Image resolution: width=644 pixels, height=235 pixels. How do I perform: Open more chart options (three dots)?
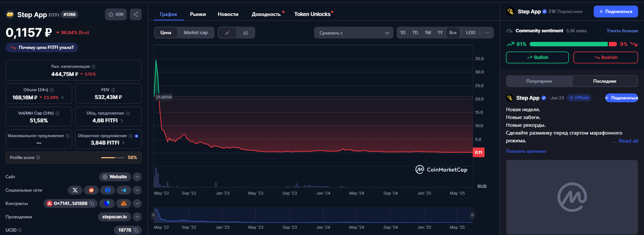click(488, 33)
